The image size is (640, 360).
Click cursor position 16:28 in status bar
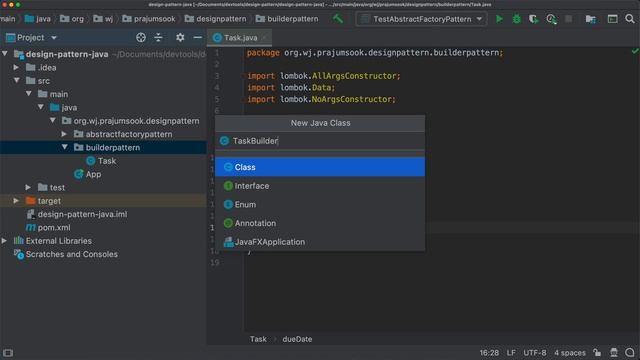(489, 353)
